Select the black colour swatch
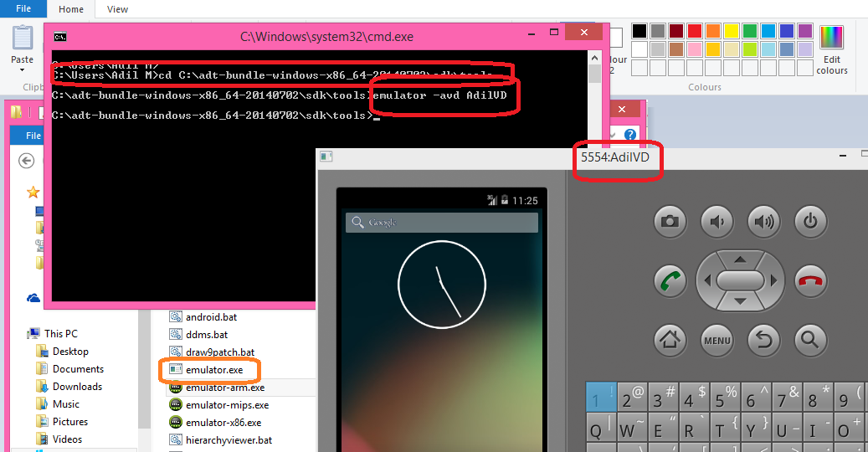868x452 pixels. [x=639, y=31]
